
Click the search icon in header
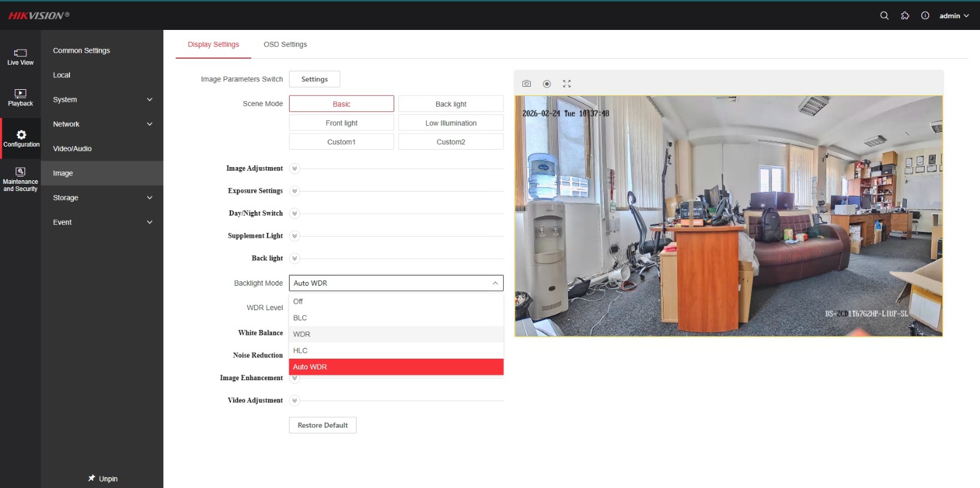tap(884, 16)
